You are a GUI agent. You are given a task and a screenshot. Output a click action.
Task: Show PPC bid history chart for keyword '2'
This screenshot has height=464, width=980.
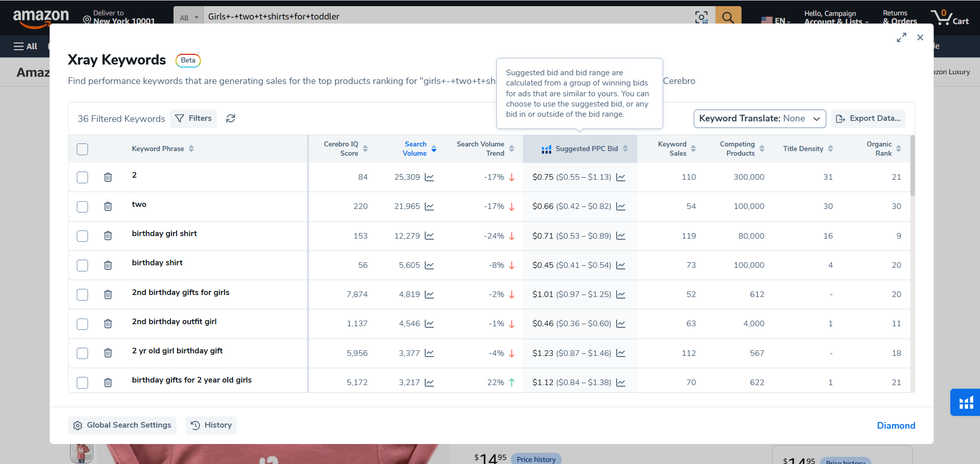(621, 177)
